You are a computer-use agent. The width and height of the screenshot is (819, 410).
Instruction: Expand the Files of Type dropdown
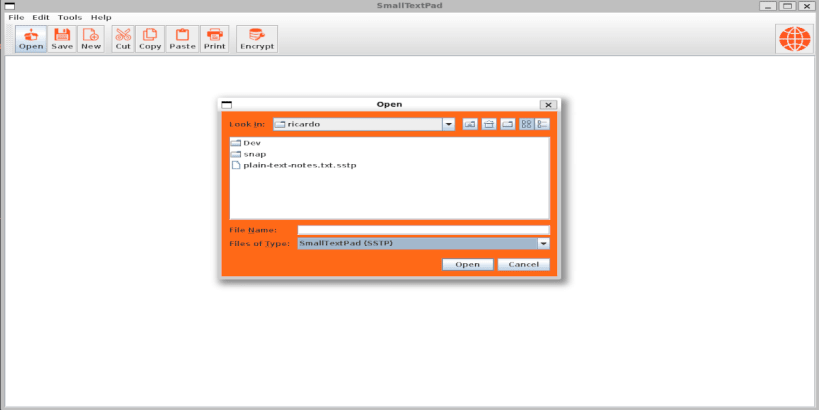pyautogui.click(x=544, y=243)
